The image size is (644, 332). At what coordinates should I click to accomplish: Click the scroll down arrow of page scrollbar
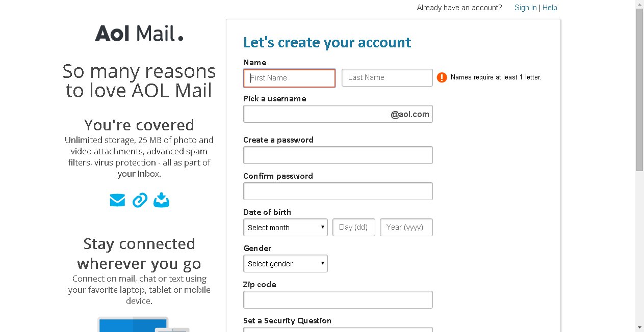tap(639, 327)
